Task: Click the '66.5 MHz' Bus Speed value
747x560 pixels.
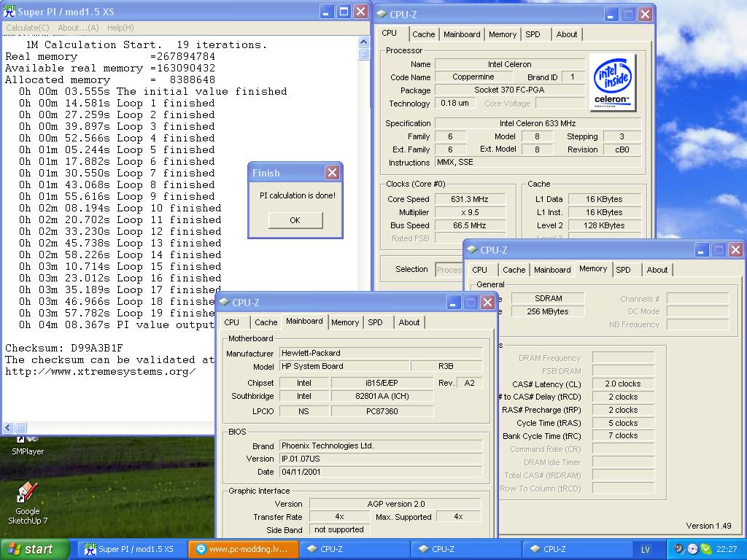Action: (470, 225)
